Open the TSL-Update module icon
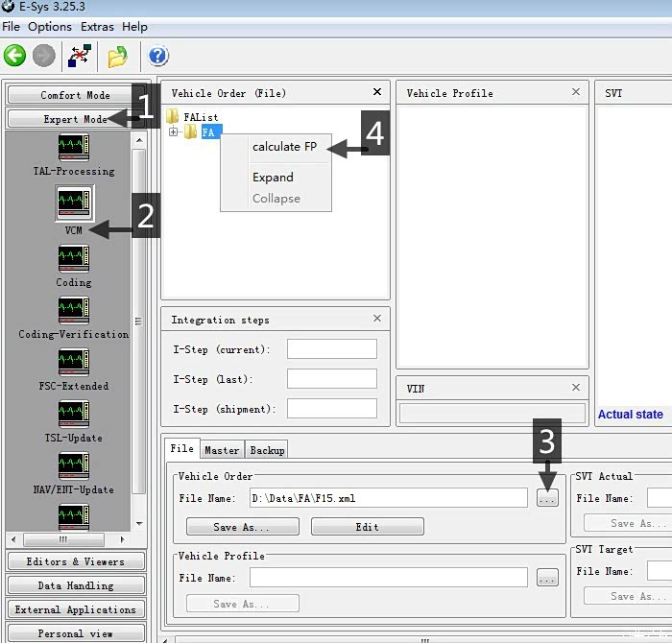The height and width of the screenshot is (643, 672). click(73, 415)
